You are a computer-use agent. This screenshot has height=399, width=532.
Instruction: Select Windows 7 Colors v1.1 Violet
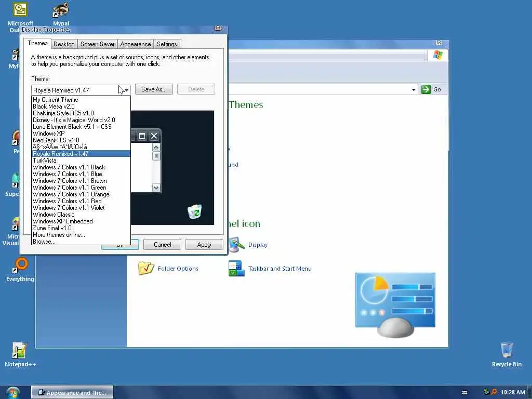pos(81,208)
